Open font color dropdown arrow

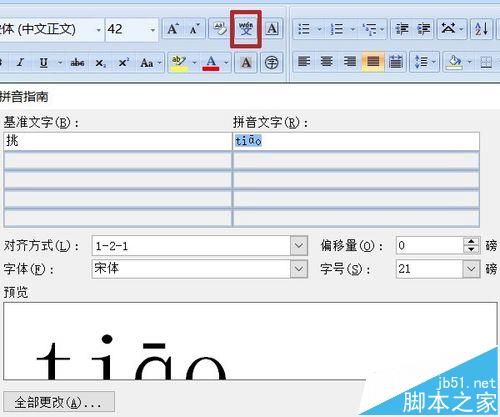[x=226, y=62]
